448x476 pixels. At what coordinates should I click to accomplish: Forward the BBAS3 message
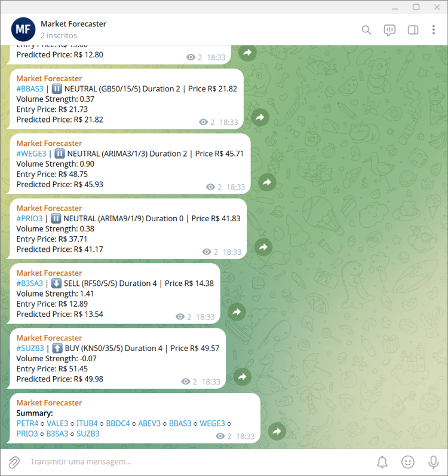[x=260, y=117]
